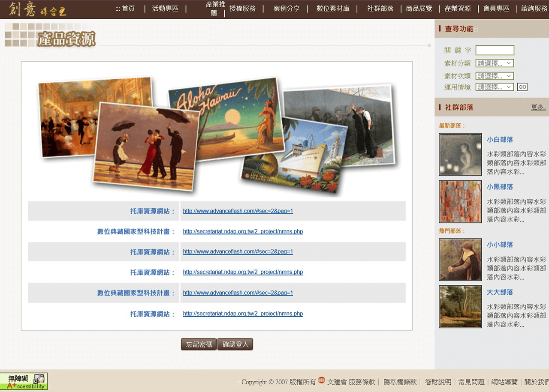Viewport: 549px width, 392px height.
Task: Open the 小黑部落 thumbnail image
Action: pyautogui.click(x=460, y=201)
